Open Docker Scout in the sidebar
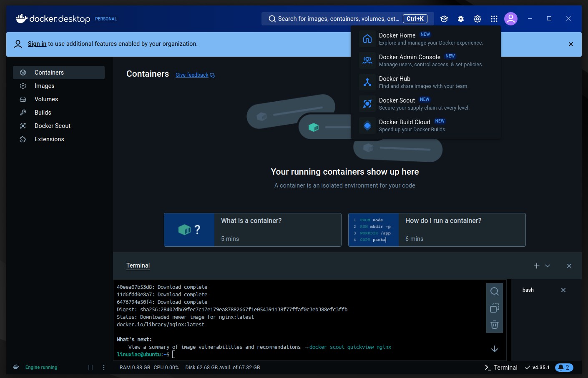588x378 pixels. 59,126
